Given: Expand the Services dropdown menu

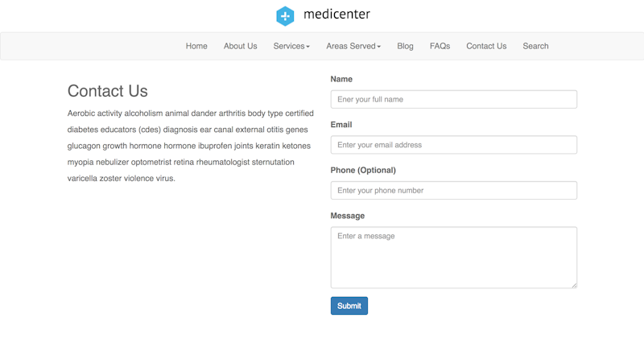Looking at the screenshot, I should [x=291, y=46].
